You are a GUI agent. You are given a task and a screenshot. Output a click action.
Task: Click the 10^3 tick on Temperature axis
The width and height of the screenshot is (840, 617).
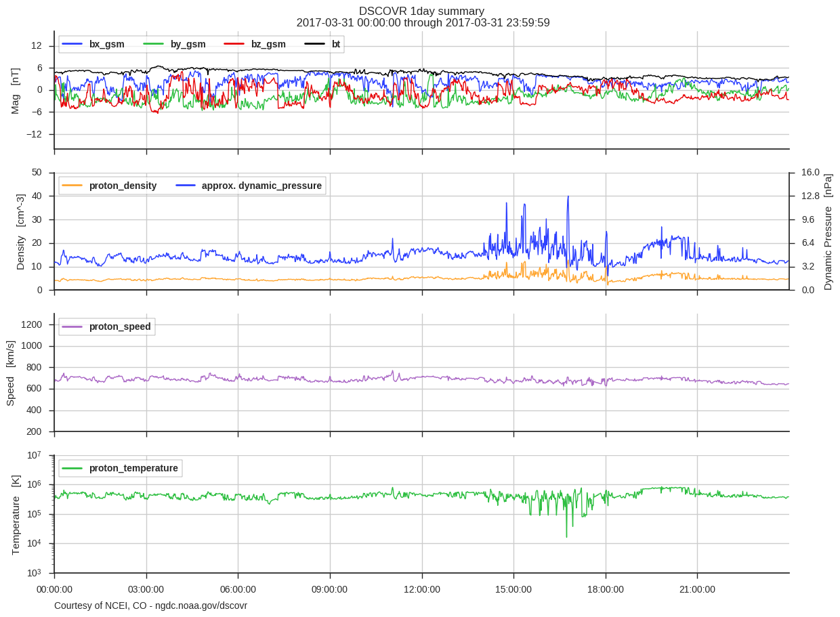coord(35,572)
